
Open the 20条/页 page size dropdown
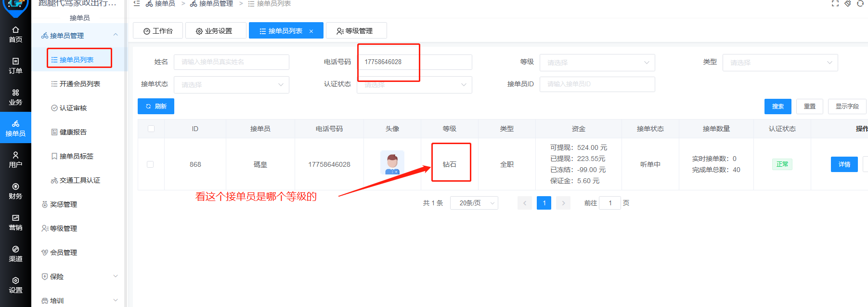point(474,203)
